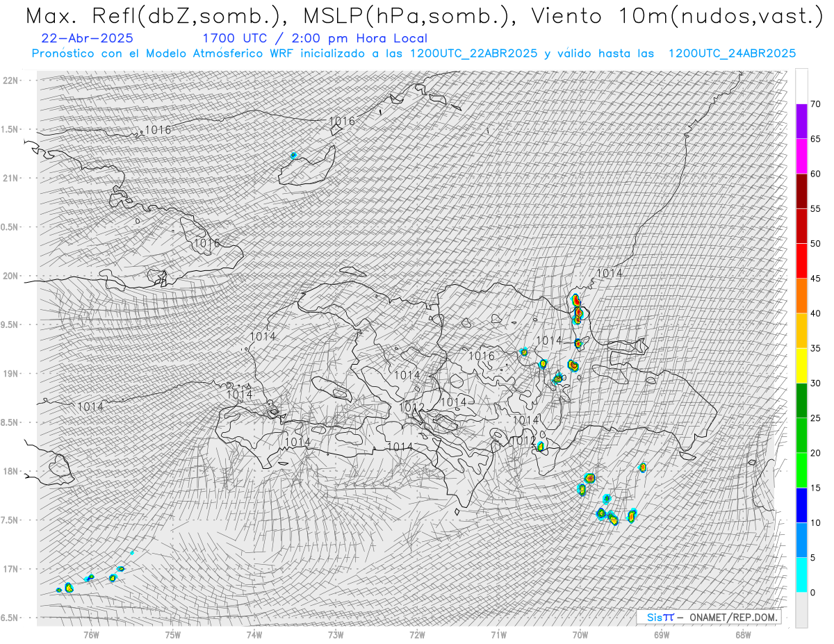The height and width of the screenshot is (644, 834).
Task: Click the magenta 60–65 dBZ colorbar segment
Action: [x=801, y=156]
